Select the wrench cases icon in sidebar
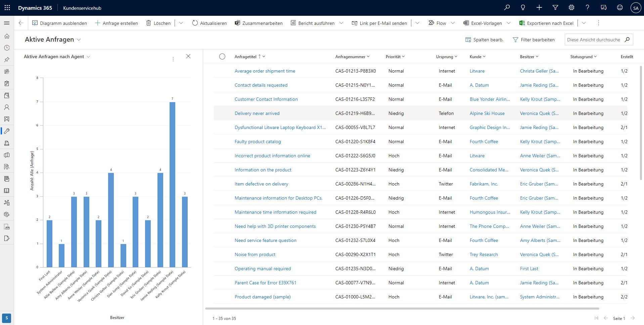The image size is (644, 325). click(7, 131)
